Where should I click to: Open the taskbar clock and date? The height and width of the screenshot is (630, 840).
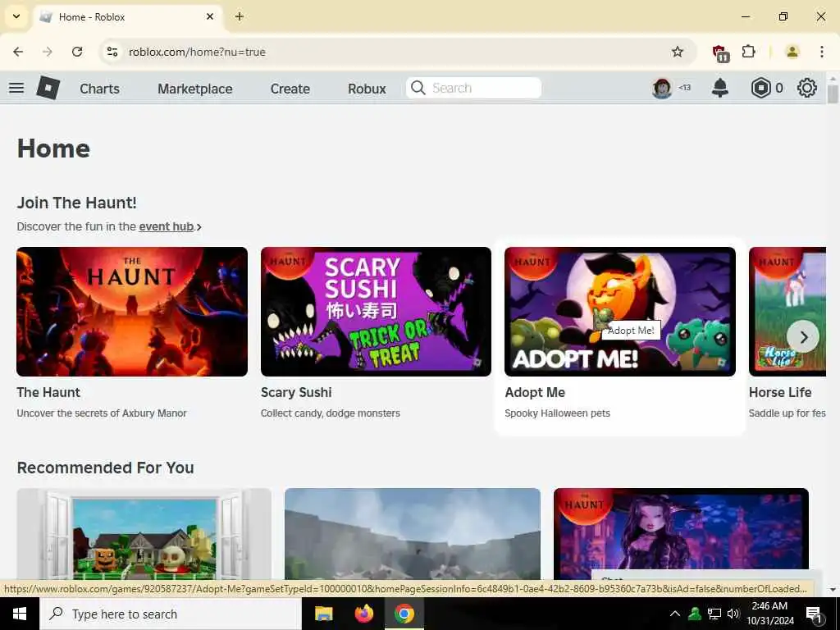[x=769, y=614]
